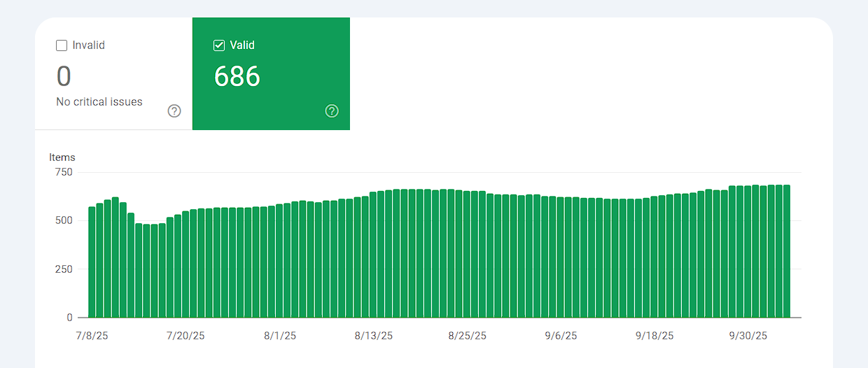Viewport: 868px width, 368px height.
Task: Click the first green bar in the chart
Action: coord(92,262)
